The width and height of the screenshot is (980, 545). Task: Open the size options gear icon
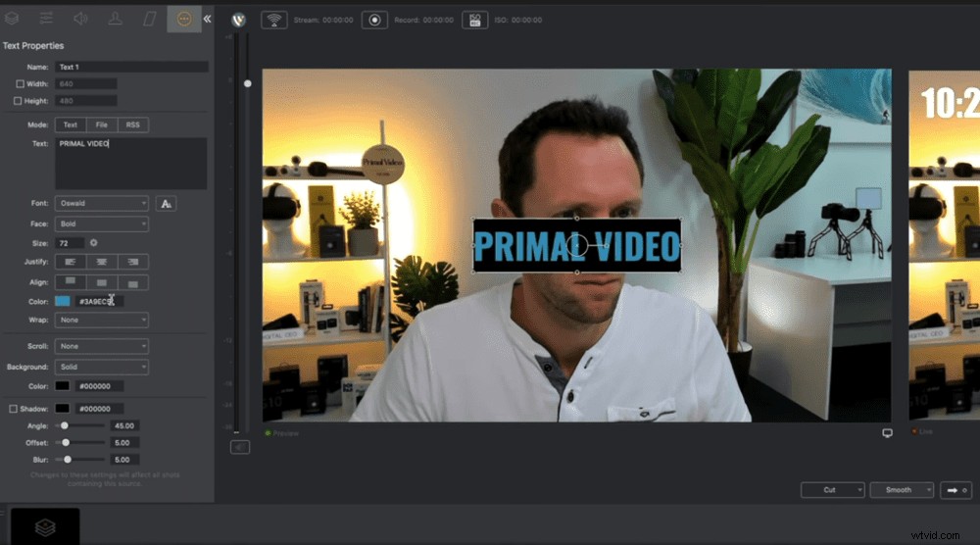[94, 242]
